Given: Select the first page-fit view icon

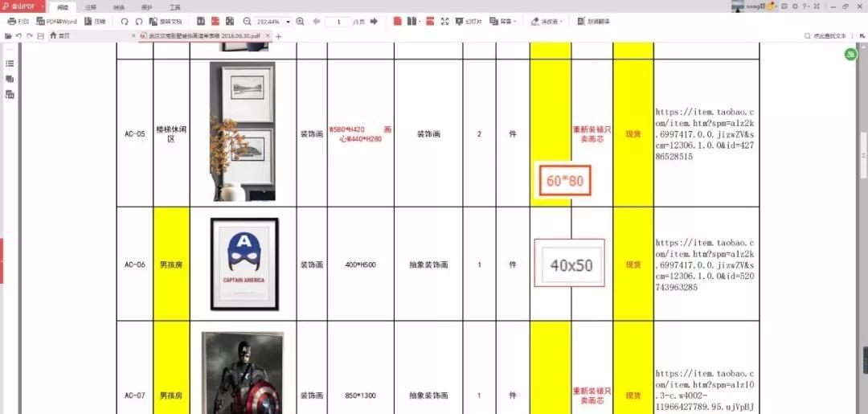Looking at the screenshot, I should tap(201, 21).
